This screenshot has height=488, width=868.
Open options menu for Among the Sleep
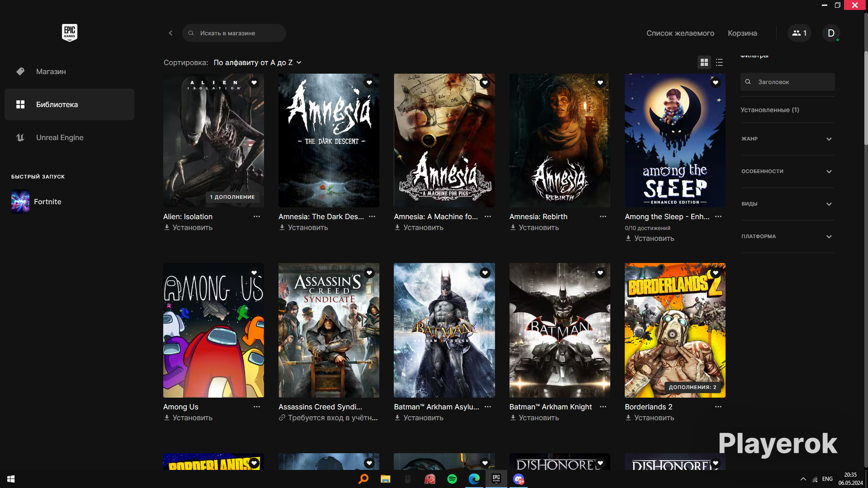pyautogui.click(x=718, y=217)
